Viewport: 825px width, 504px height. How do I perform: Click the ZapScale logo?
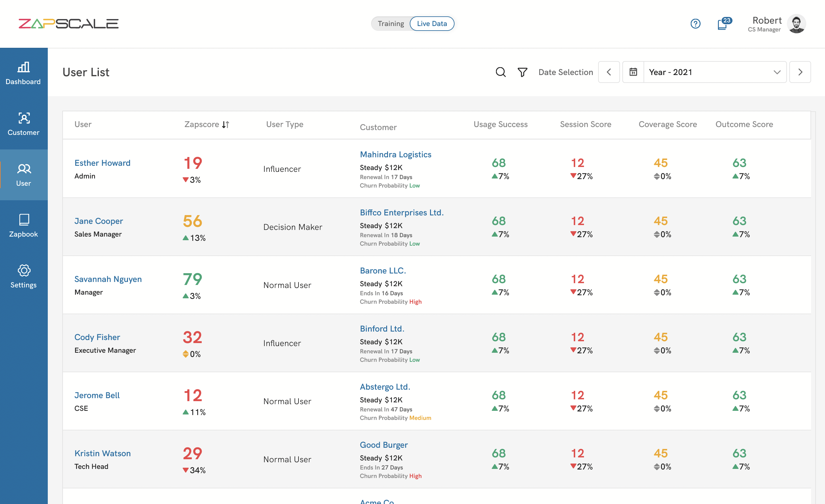click(x=69, y=23)
